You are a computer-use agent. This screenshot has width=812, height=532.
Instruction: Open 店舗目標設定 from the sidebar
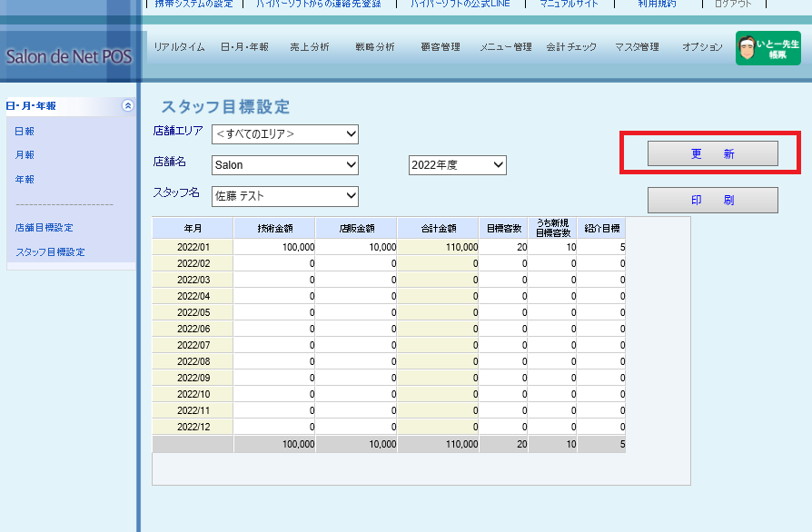click(44, 228)
